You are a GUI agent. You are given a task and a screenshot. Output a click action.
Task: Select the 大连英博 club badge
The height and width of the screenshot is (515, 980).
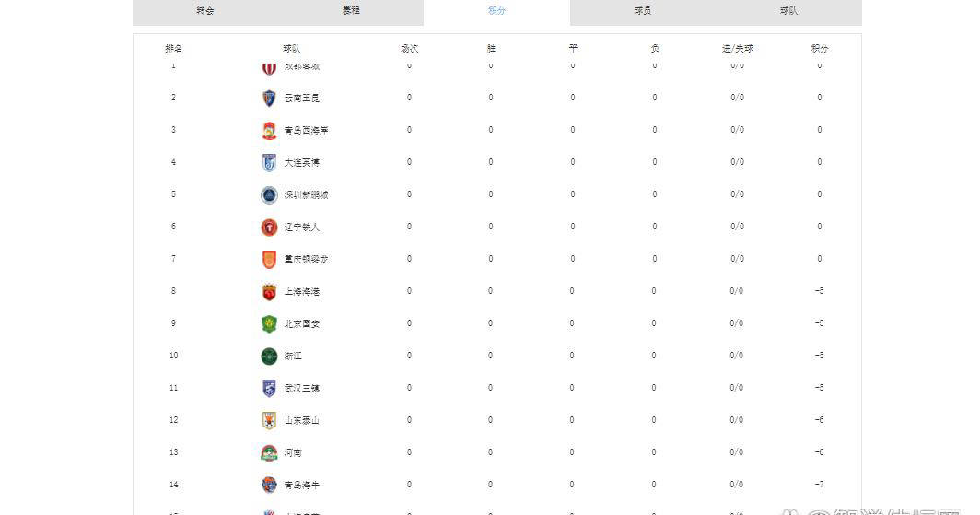tap(269, 163)
